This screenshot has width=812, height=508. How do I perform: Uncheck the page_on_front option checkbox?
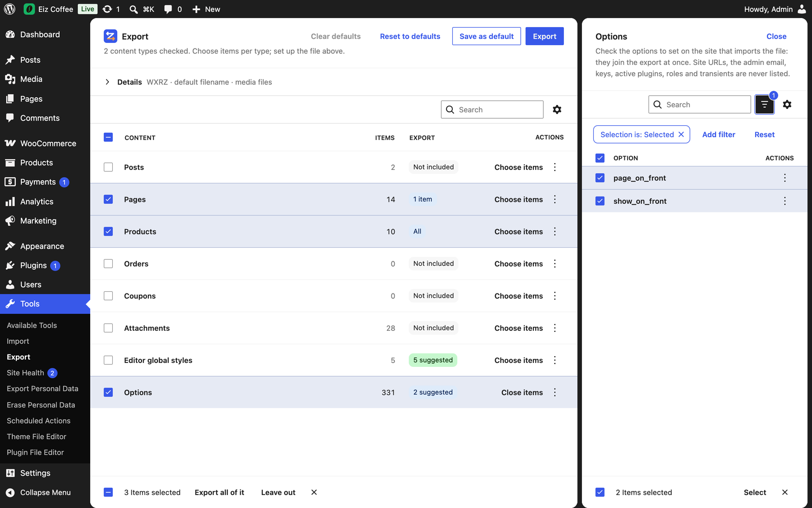(600, 178)
